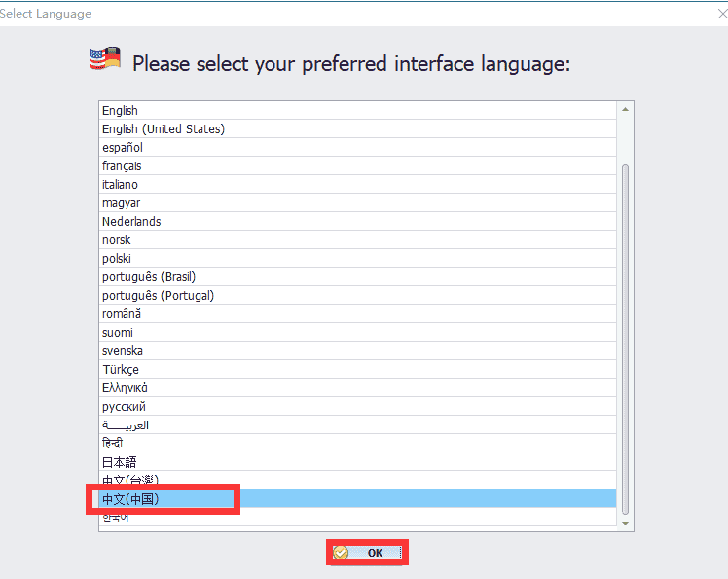Select italiano from the list

(x=120, y=185)
